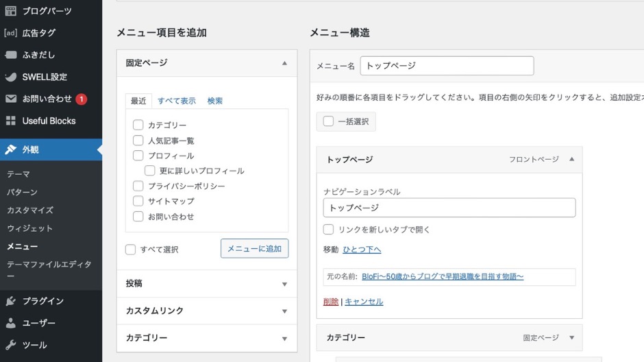This screenshot has height=362, width=644.
Task: Enable リンクを新しいタブで開く checkbox
Action: (329, 230)
